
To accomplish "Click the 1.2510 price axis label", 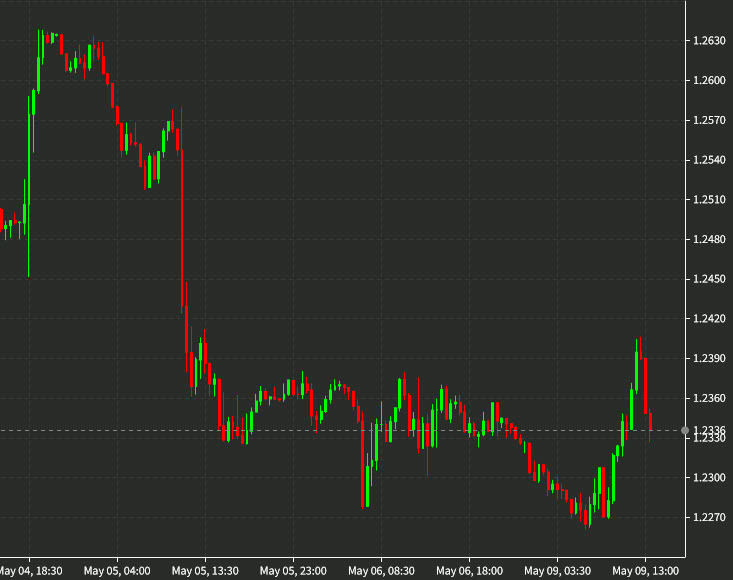I will pos(709,200).
